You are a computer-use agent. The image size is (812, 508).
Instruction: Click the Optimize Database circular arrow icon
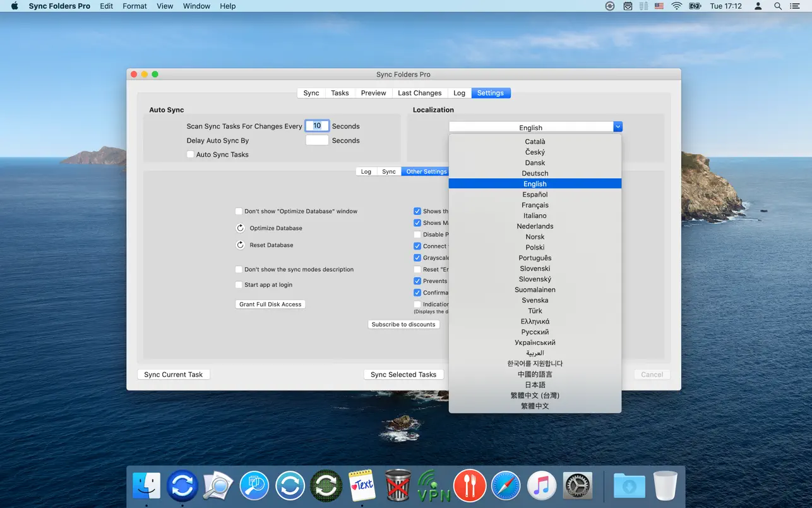click(x=241, y=228)
